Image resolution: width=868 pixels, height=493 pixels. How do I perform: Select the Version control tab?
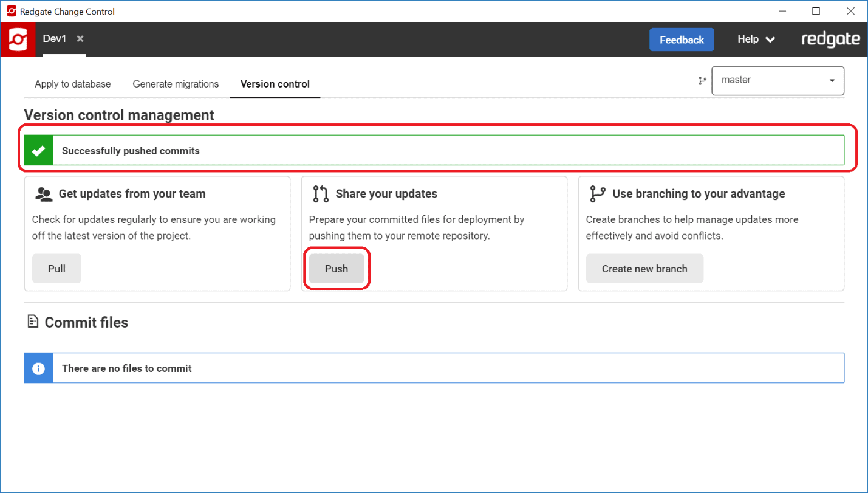click(275, 84)
